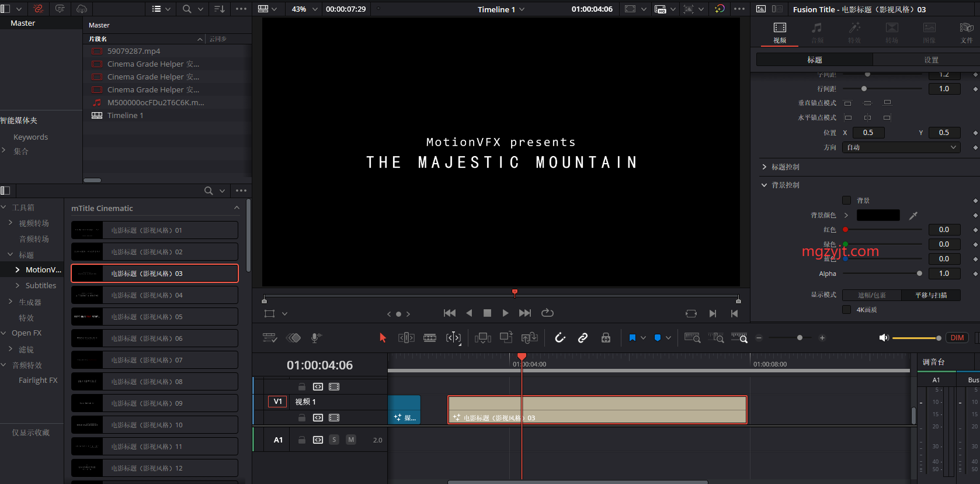Play the timeline in reverse

point(469,313)
